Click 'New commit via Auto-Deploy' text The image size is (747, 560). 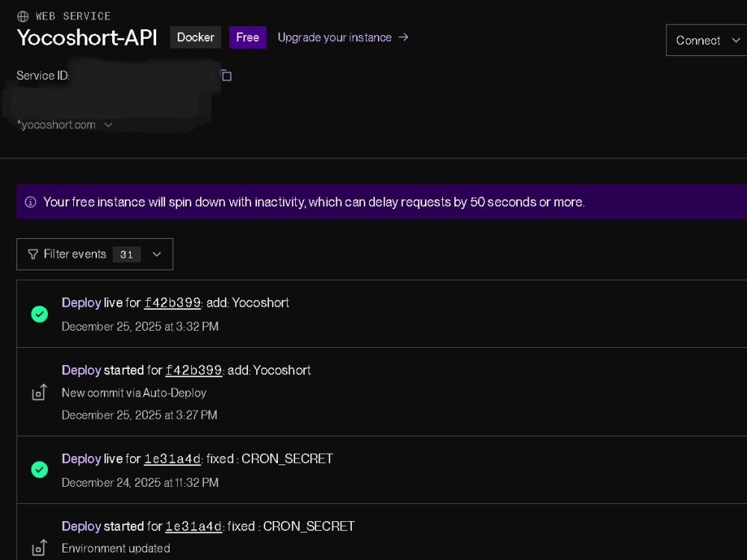coord(134,393)
